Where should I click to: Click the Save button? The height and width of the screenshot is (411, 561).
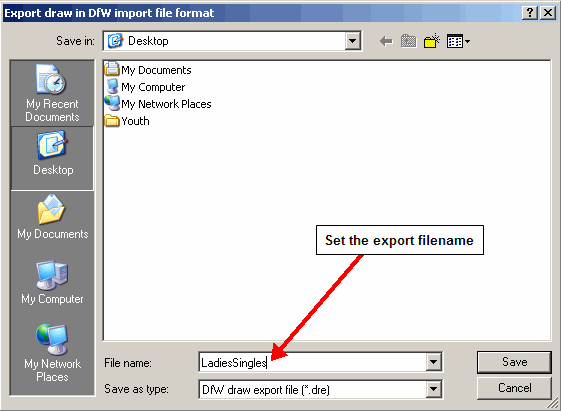514,362
